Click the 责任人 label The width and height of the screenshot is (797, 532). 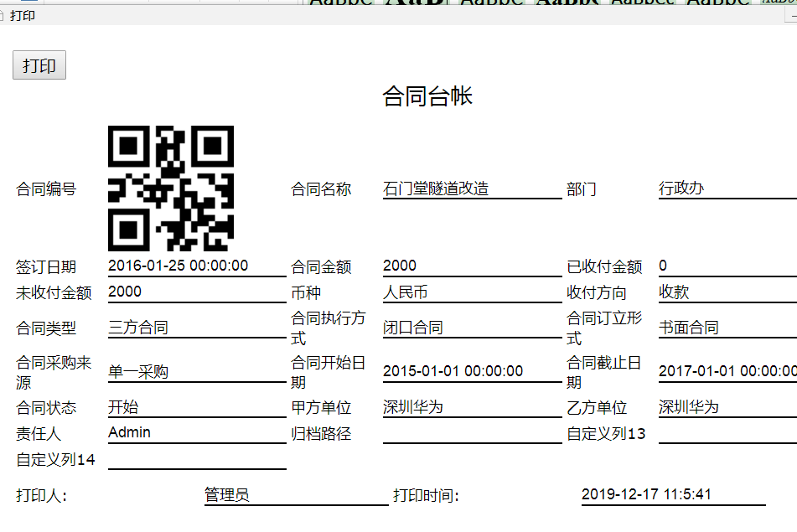39,433
